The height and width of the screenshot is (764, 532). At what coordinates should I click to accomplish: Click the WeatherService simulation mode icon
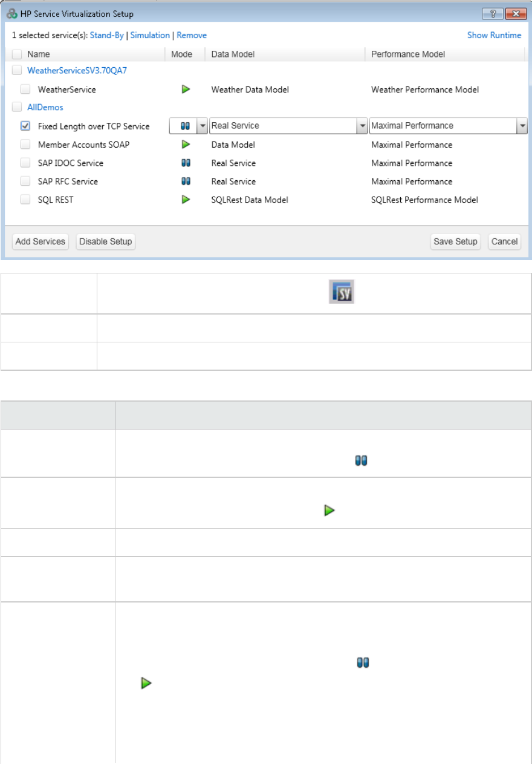pyautogui.click(x=186, y=90)
